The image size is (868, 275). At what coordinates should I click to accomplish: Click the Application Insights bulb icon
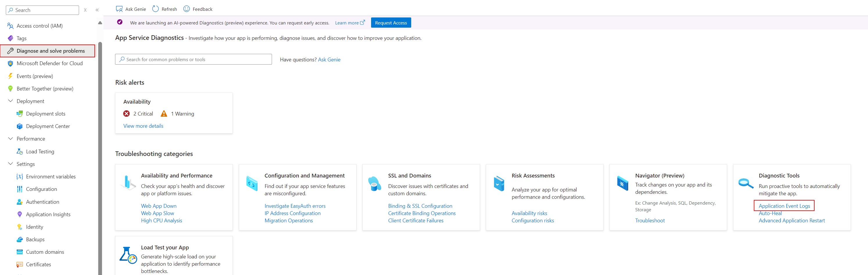click(20, 214)
